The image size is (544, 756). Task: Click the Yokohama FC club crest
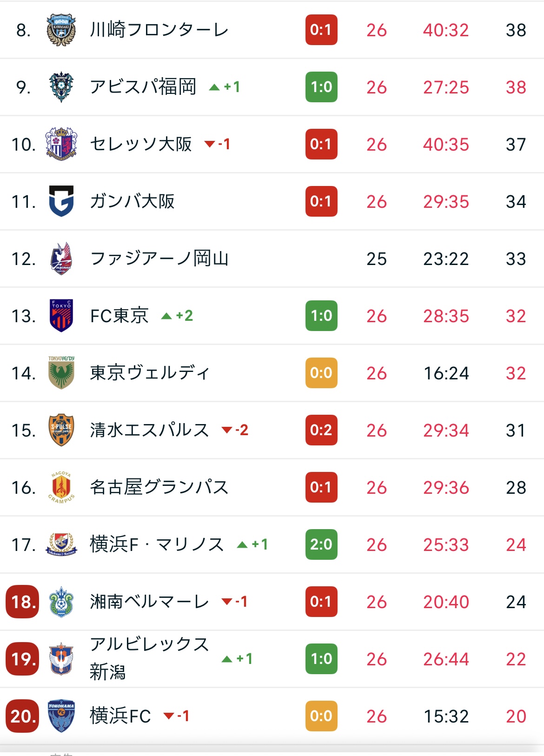coord(61,716)
